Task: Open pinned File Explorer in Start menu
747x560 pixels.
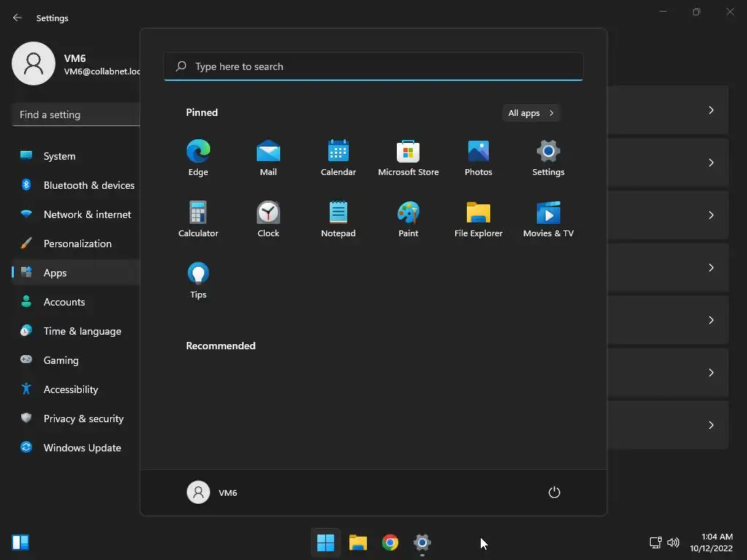Action: point(479,219)
